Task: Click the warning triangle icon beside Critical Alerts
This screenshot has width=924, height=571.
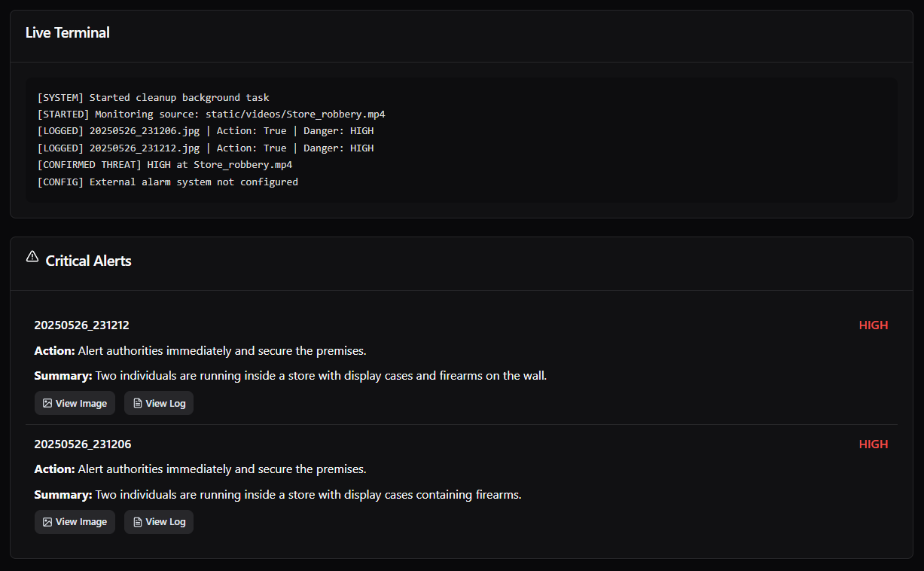Action: [x=32, y=257]
